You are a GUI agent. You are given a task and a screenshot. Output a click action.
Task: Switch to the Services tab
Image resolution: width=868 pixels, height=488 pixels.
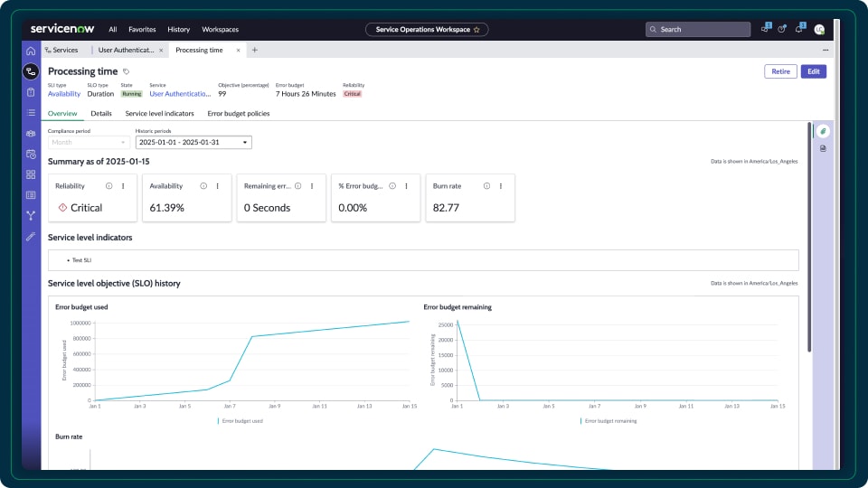point(62,50)
